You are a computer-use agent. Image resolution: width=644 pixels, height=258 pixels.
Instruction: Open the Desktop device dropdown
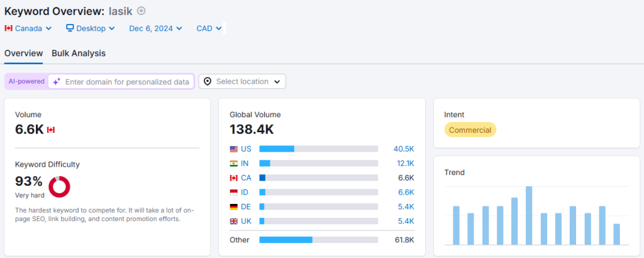click(91, 28)
